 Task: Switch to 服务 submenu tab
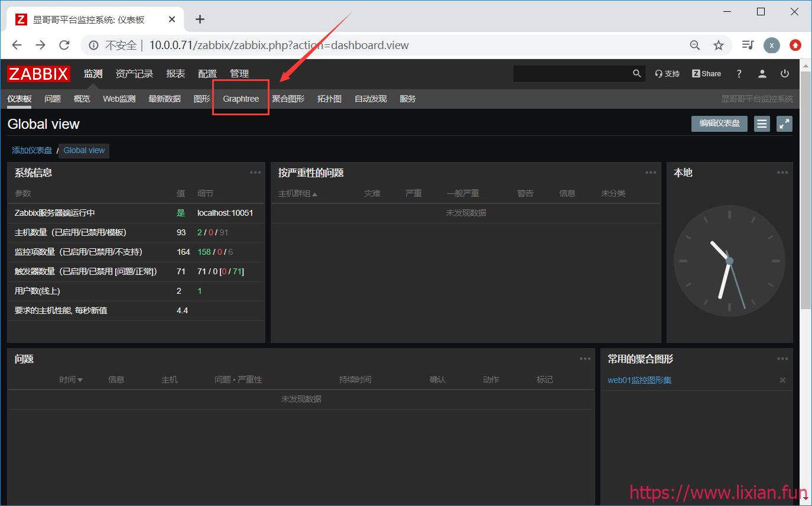408,99
